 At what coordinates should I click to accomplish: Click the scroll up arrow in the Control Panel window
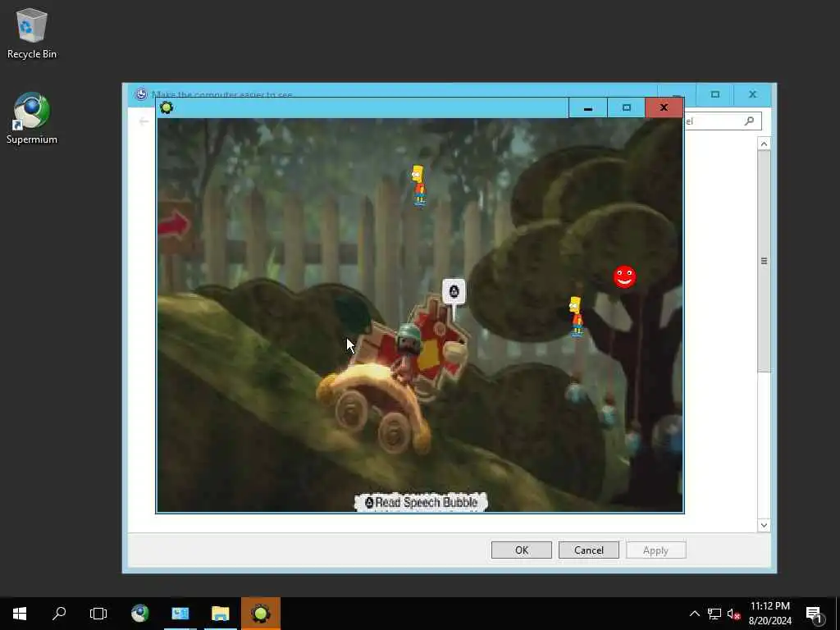tap(764, 144)
